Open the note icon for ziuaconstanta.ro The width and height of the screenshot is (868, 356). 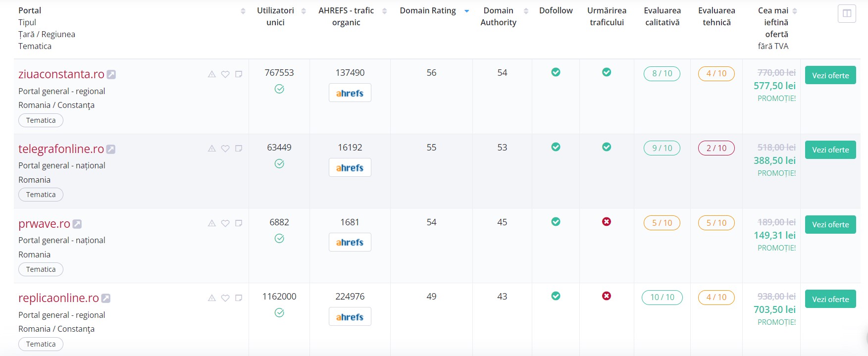click(239, 74)
